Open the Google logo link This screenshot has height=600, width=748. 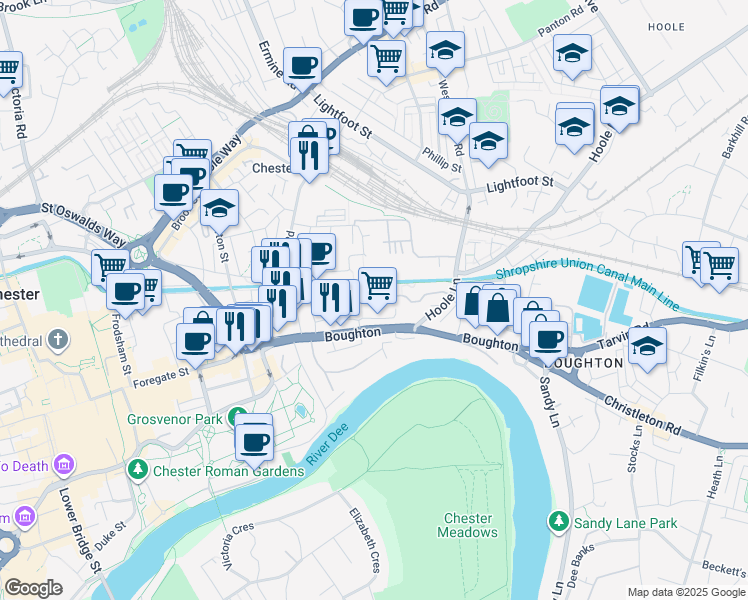33,588
